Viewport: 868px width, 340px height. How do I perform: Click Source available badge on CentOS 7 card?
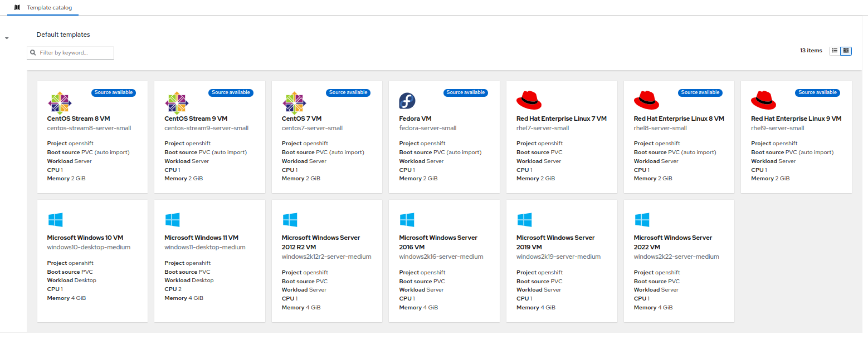[x=348, y=92]
